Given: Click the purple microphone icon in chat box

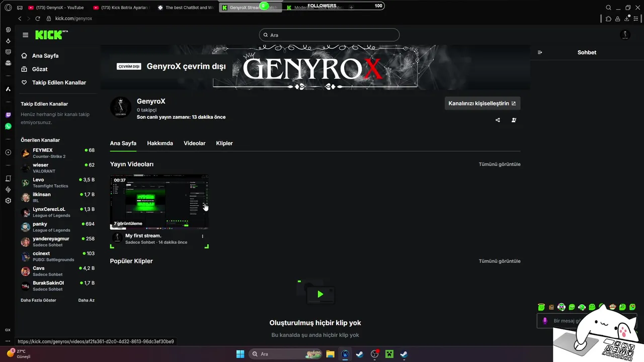Looking at the screenshot, I should [x=545, y=321].
